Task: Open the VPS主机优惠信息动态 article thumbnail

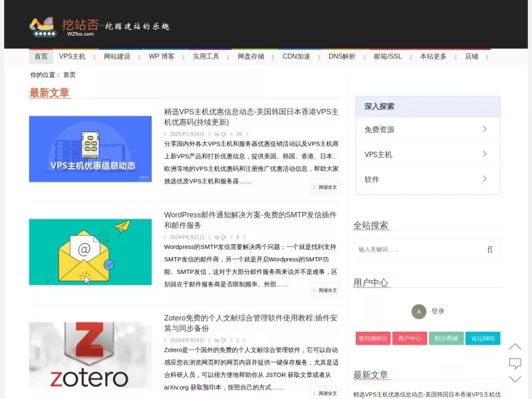Action: 90,149
